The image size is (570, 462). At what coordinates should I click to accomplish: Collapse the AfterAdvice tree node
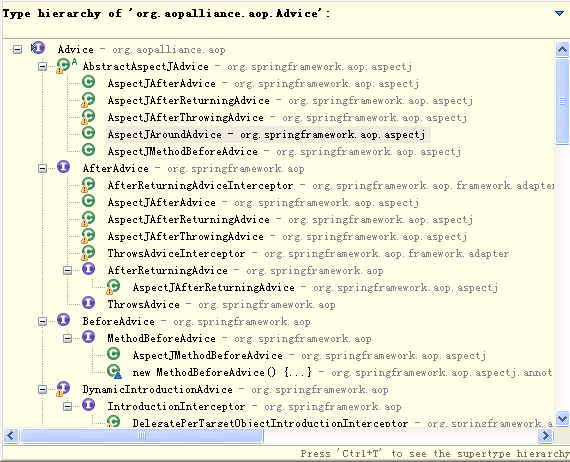click(43, 168)
